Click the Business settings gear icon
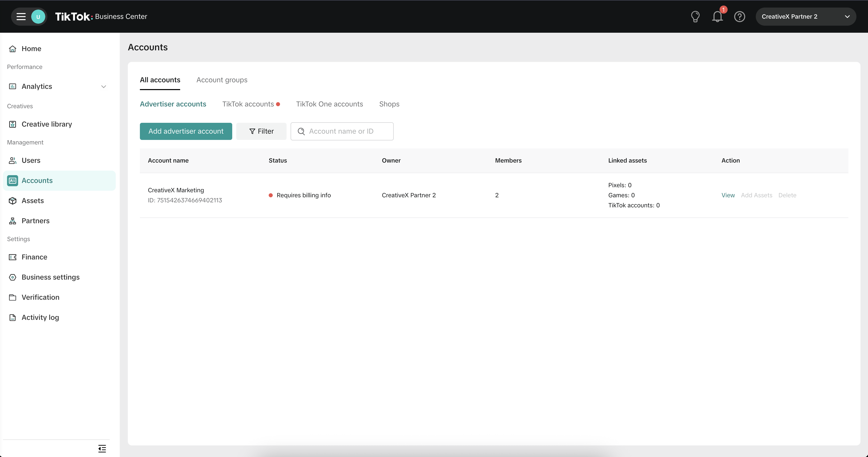This screenshot has width=868, height=457. pyautogui.click(x=13, y=277)
